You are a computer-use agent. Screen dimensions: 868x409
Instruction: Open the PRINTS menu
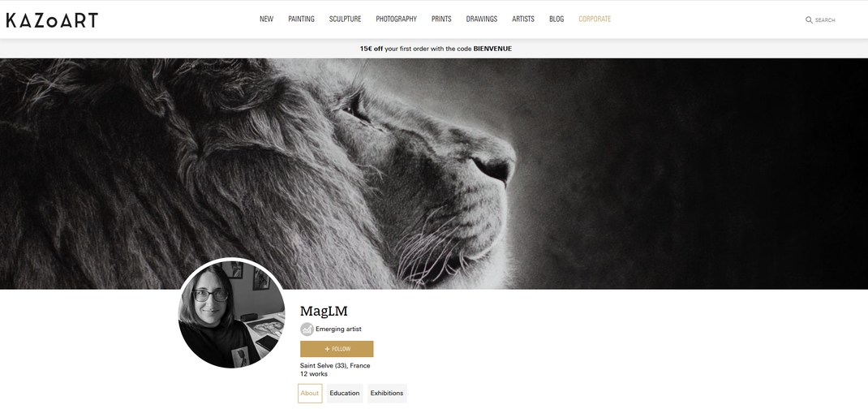coord(441,19)
